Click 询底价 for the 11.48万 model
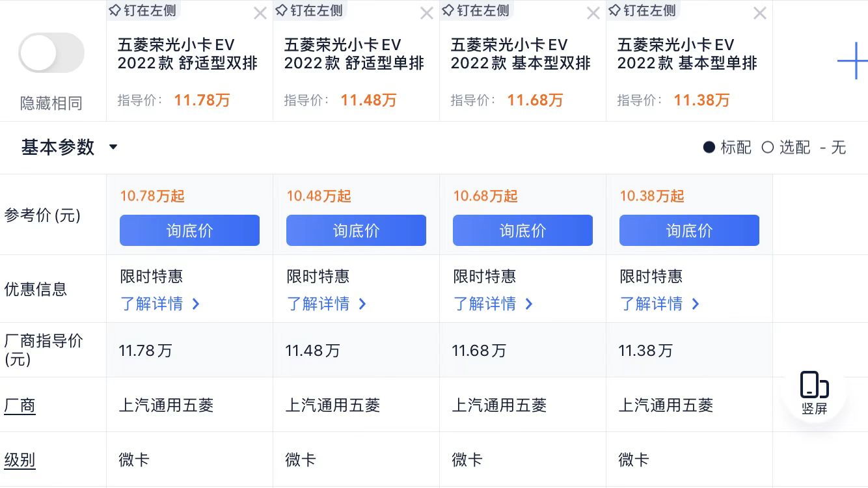Screen dimensions: 868x488 click(x=356, y=230)
